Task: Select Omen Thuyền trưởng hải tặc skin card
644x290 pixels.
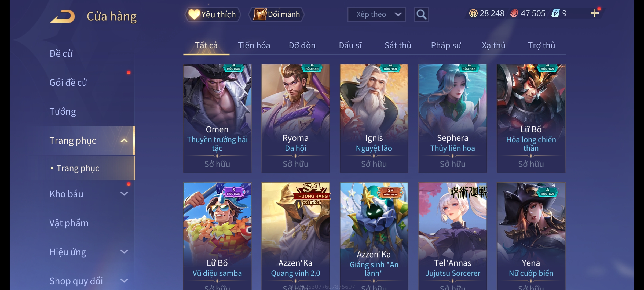Action: (217, 118)
